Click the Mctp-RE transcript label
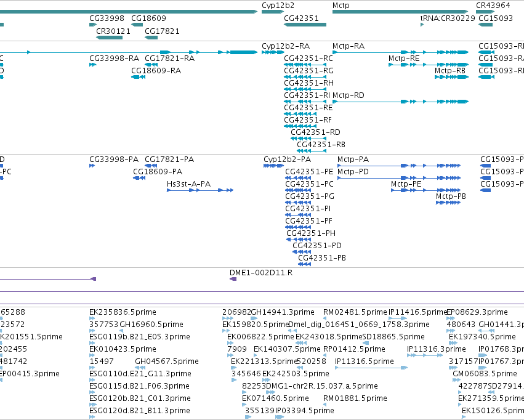The height and width of the screenshot is (420, 524). [x=404, y=59]
